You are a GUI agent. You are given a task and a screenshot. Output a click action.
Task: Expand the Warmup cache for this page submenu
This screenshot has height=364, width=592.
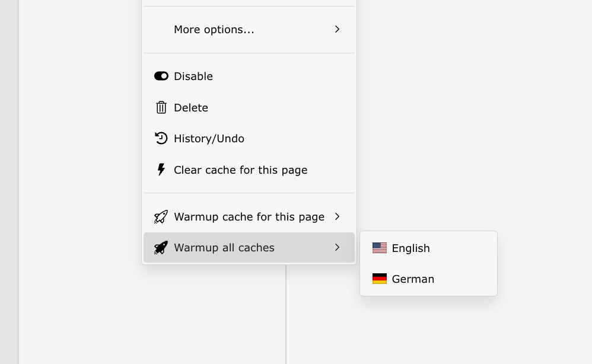pyautogui.click(x=337, y=216)
